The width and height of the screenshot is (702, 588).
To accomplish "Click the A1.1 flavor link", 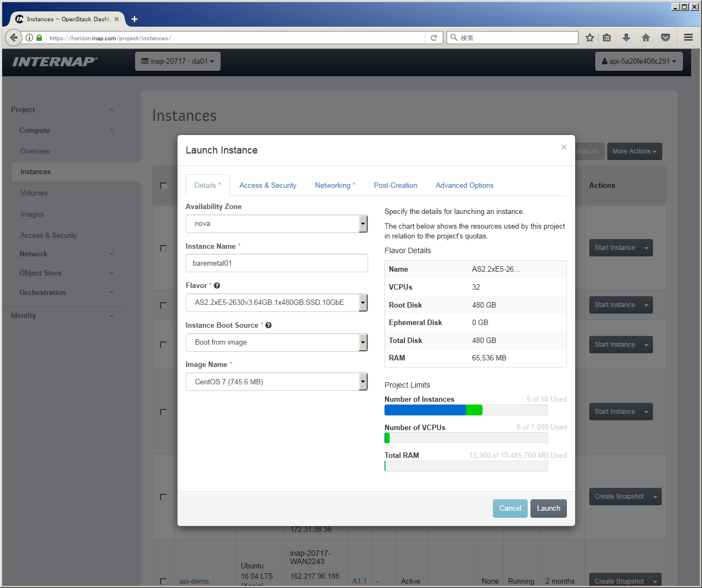I will pyautogui.click(x=359, y=581).
